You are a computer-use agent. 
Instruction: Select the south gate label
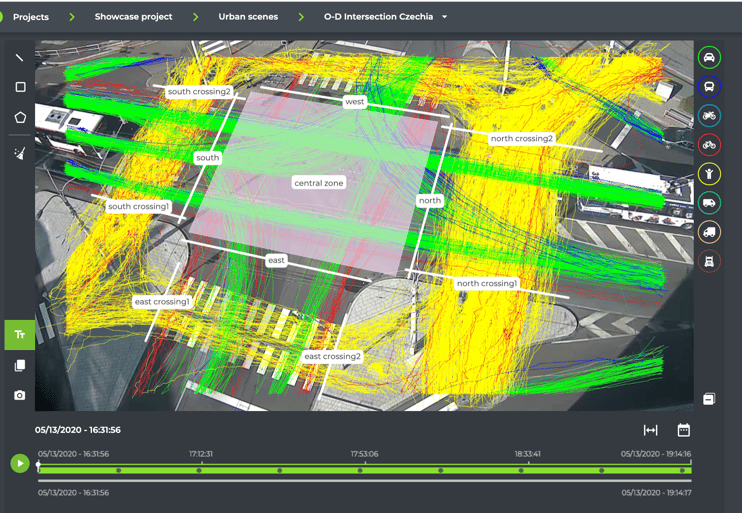(x=207, y=158)
